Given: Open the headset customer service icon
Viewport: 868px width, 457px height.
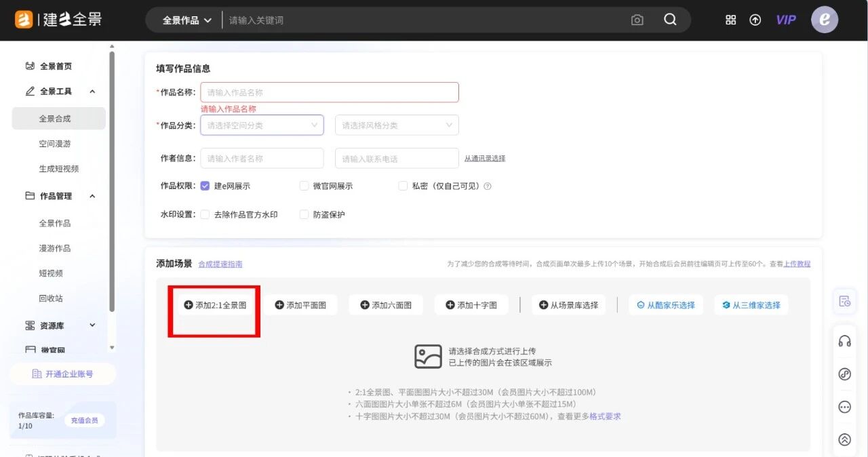Looking at the screenshot, I should (844, 341).
